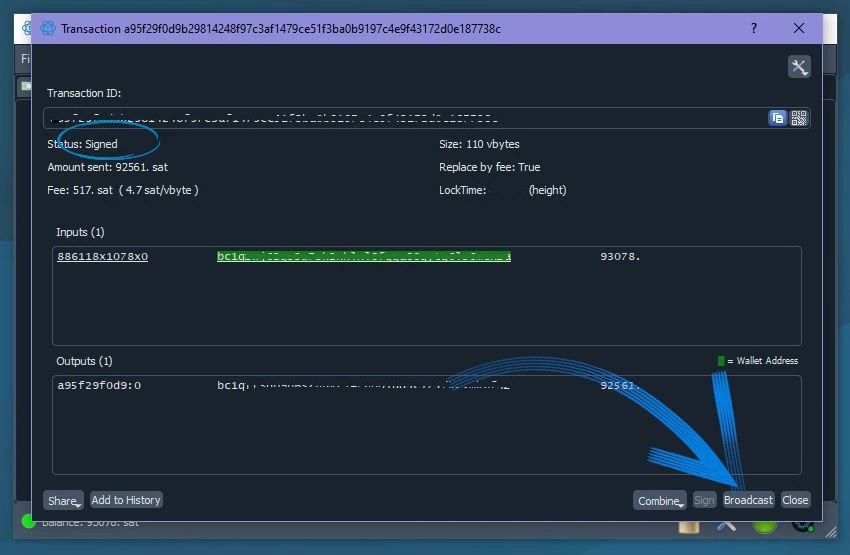The image size is (850, 555).
Task: Click input outpoint 886118x1078x0
Action: click(x=103, y=257)
